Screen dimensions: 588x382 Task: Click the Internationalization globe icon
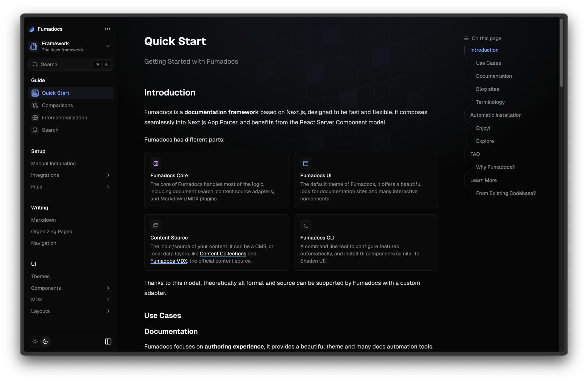pos(35,118)
